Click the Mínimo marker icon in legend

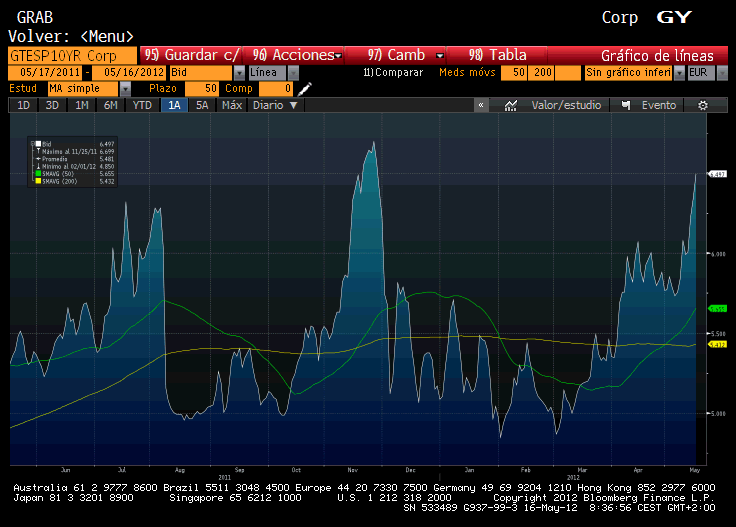(38, 167)
